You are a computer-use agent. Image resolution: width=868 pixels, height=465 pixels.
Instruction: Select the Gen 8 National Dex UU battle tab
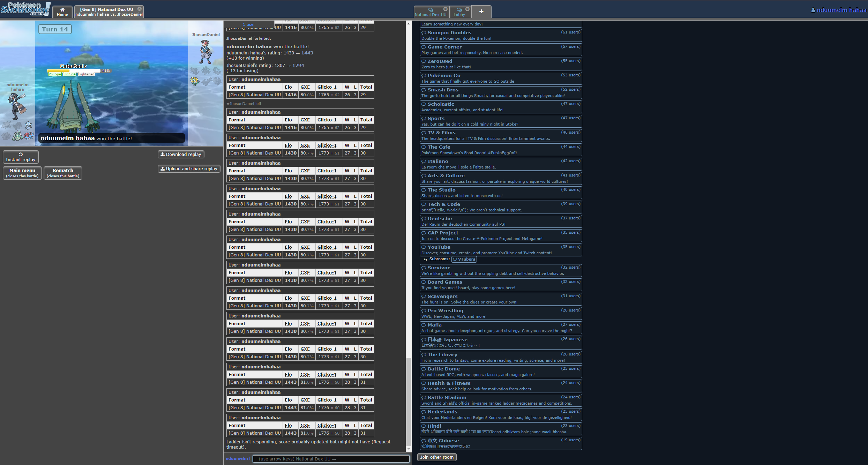tap(108, 12)
